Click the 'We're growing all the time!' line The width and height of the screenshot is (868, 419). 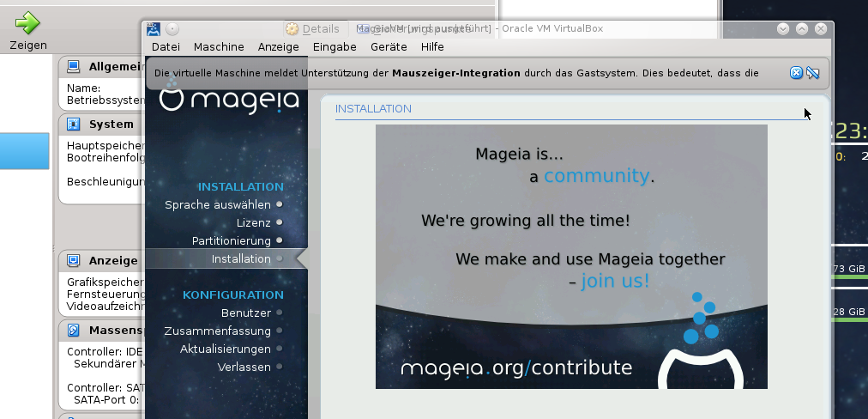click(x=525, y=221)
